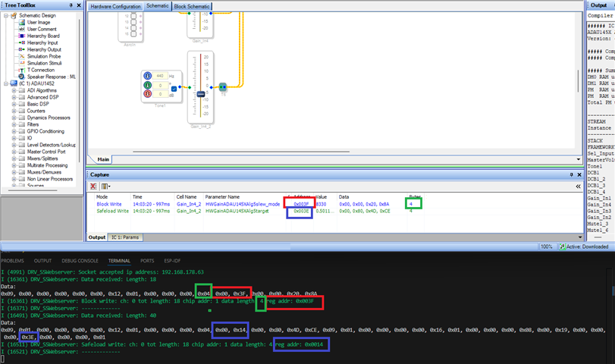This screenshot has width=615, height=364.
Task: Select the User Image tool icon
Action: tap(22, 22)
